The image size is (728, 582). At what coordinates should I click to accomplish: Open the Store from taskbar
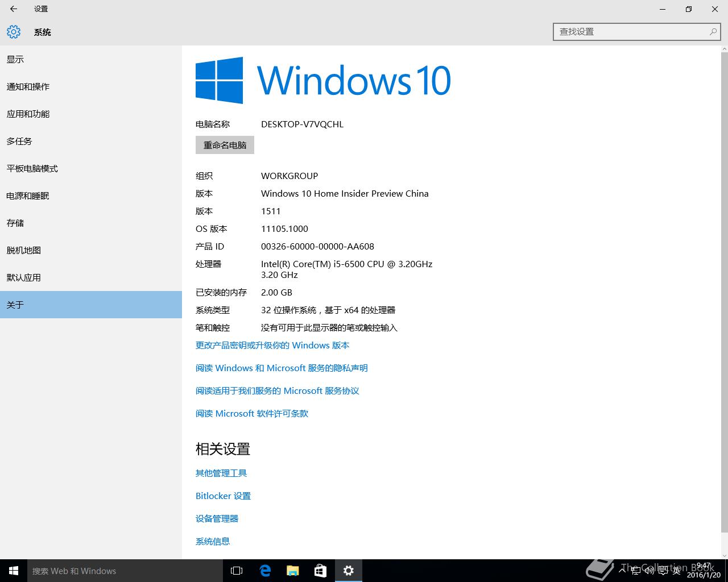click(x=321, y=571)
